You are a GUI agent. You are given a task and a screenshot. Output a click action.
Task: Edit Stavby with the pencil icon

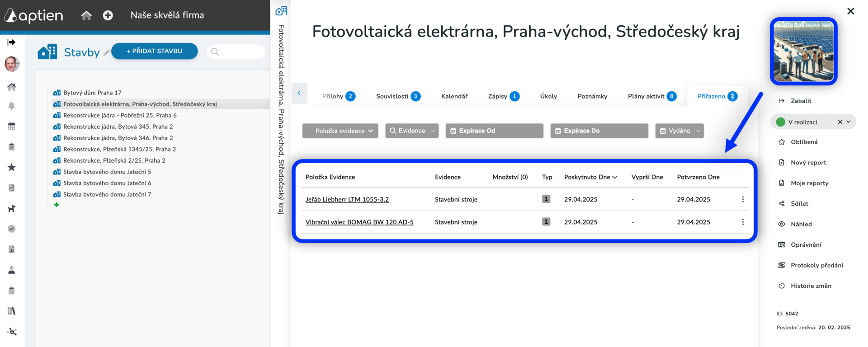point(106,53)
